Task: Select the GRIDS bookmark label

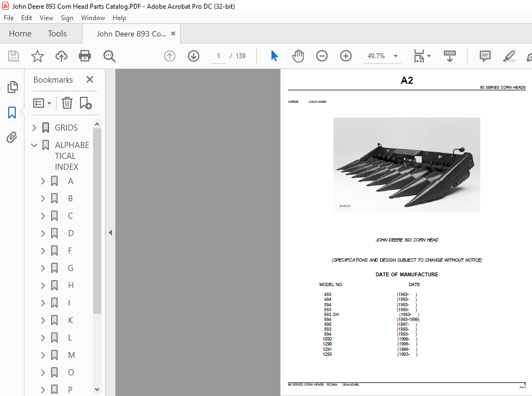Action: point(66,128)
